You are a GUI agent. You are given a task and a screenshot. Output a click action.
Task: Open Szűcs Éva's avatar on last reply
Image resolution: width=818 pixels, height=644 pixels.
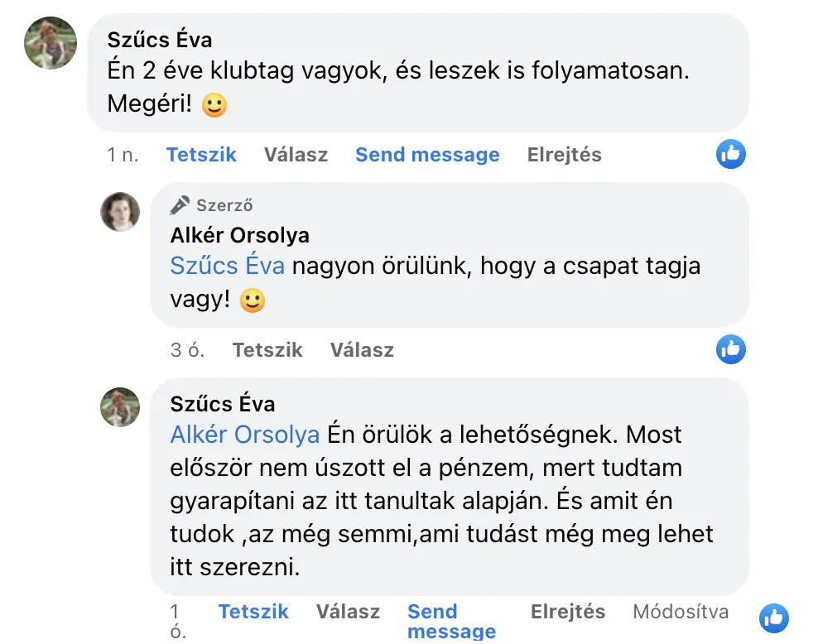tap(120, 407)
